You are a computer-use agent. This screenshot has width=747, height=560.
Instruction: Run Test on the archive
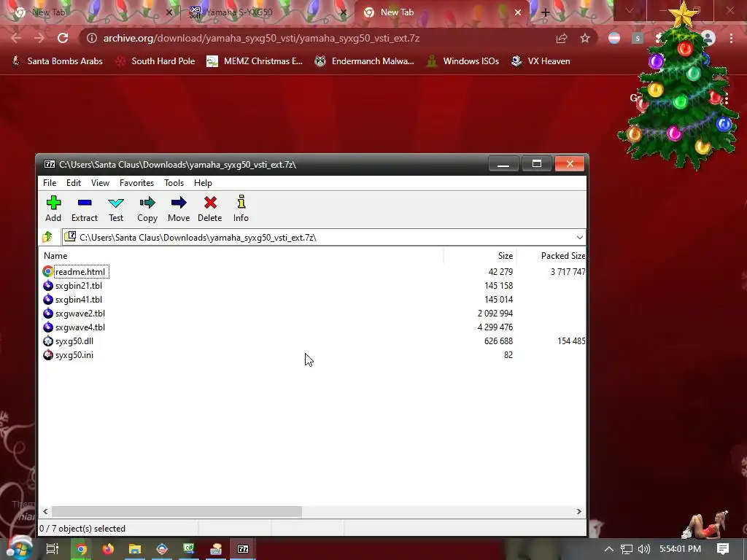(116, 203)
